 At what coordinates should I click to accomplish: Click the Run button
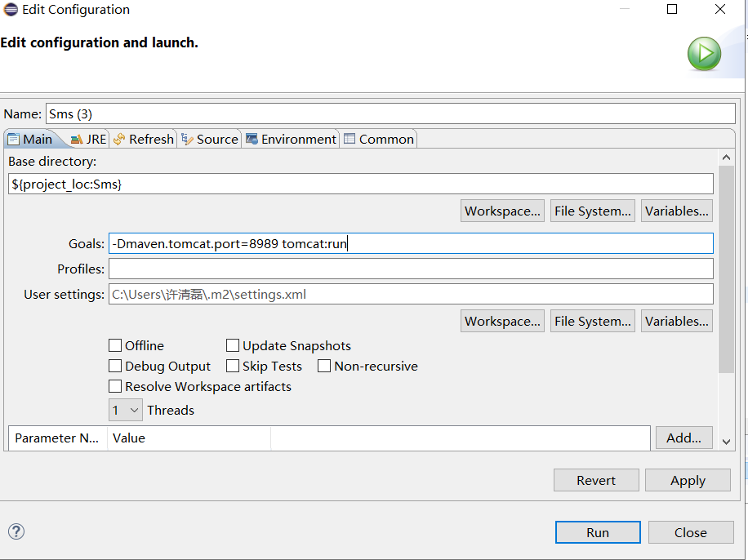[x=598, y=532]
